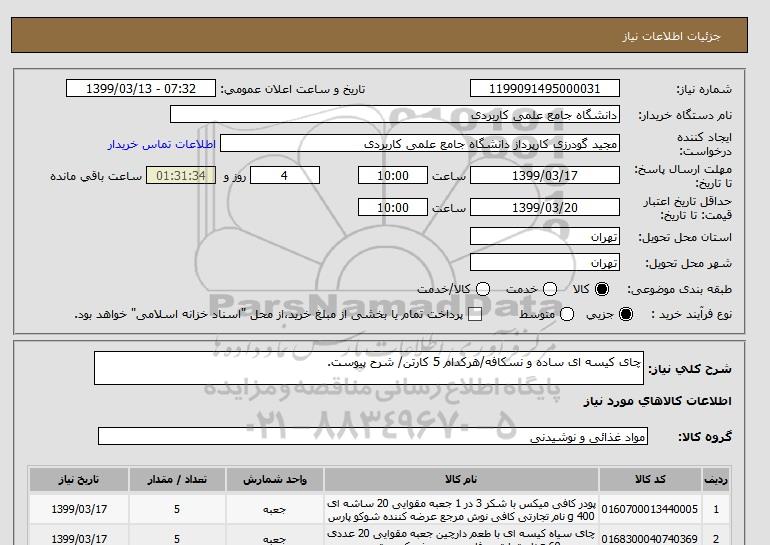This screenshot has width=770, height=545.
Task: Click the buyer name field دانشگاه جامع علمی کاربردی
Action: [395, 114]
